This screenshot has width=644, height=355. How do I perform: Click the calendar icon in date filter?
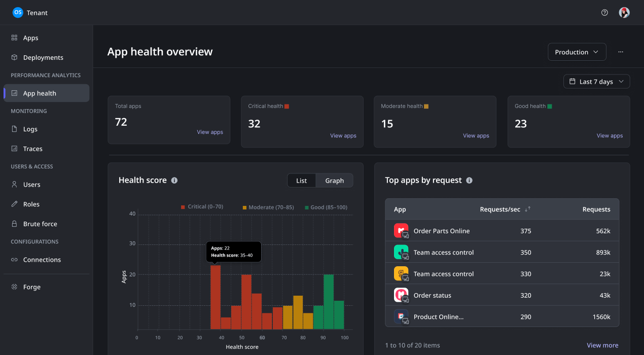click(573, 82)
